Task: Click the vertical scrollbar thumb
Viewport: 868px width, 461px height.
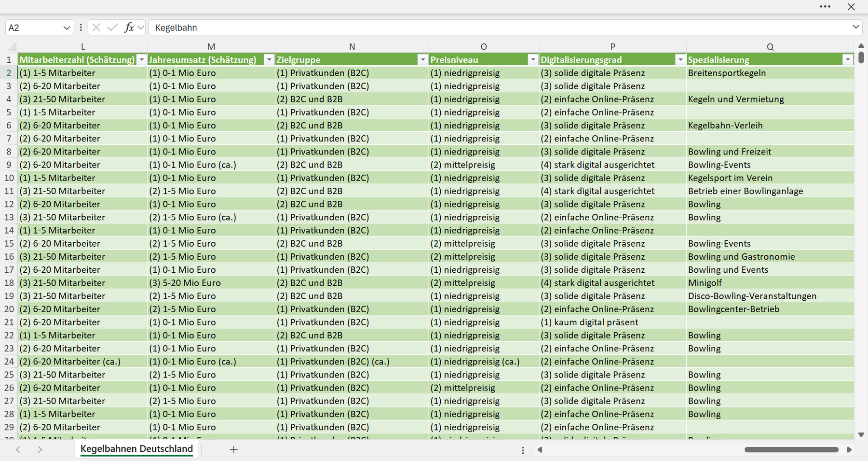Action: click(x=861, y=57)
